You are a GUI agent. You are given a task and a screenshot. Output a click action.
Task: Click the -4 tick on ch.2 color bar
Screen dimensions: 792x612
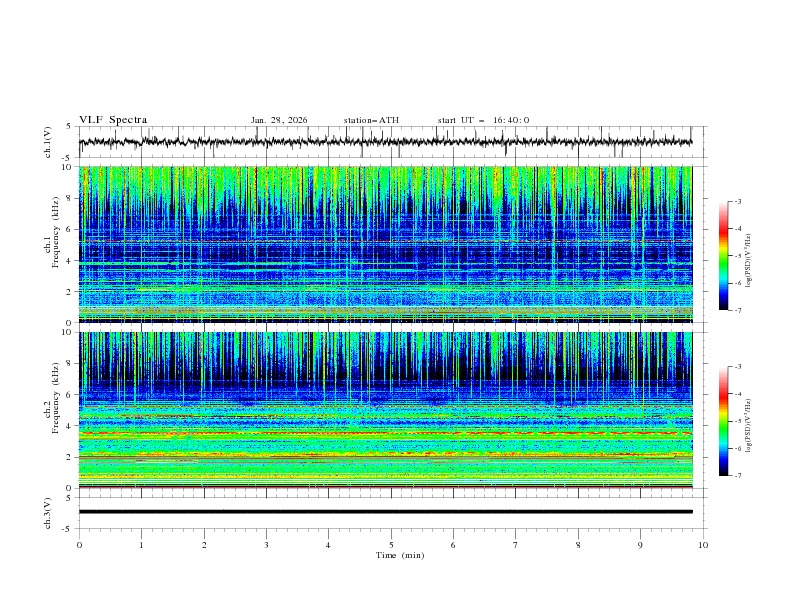[737, 394]
